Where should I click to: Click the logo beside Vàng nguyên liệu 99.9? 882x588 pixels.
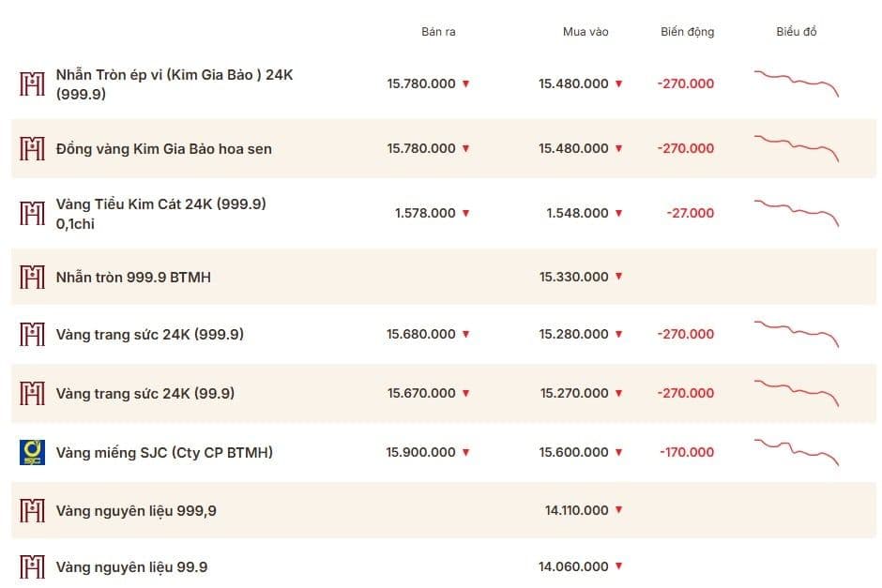[x=32, y=566]
